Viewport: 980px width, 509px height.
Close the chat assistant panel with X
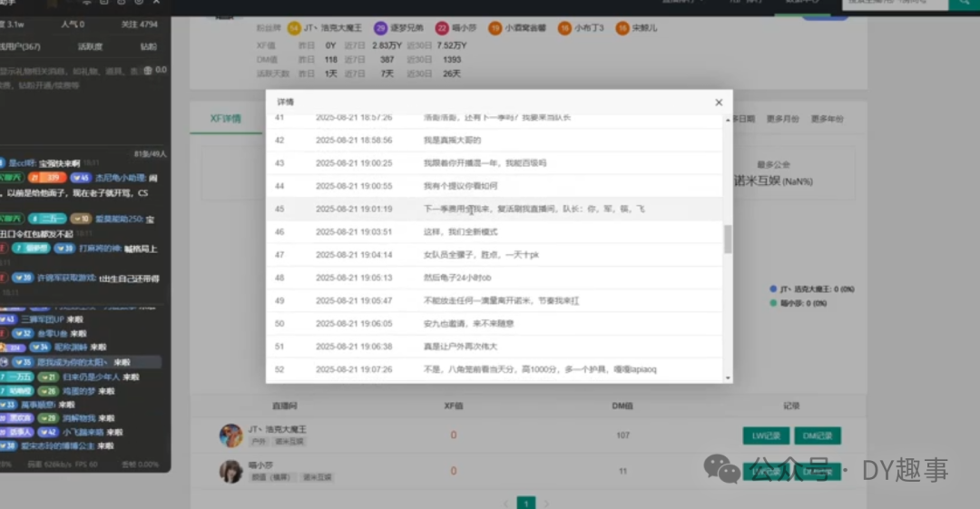[156, 2]
